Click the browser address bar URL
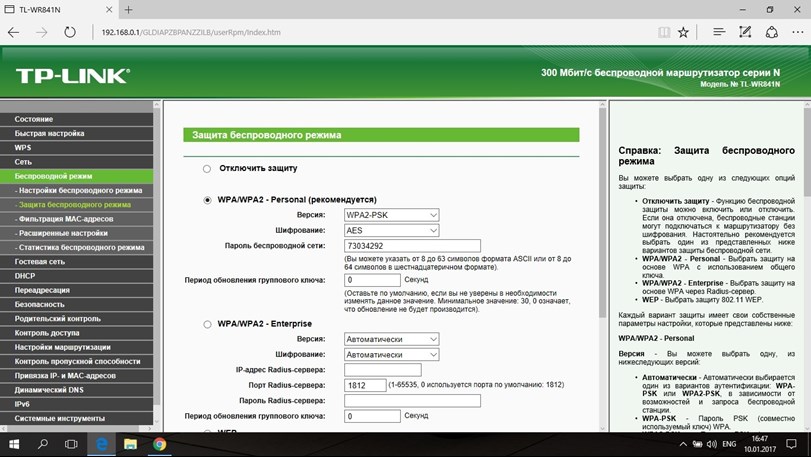The image size is (811, 457). coord(191,32)
